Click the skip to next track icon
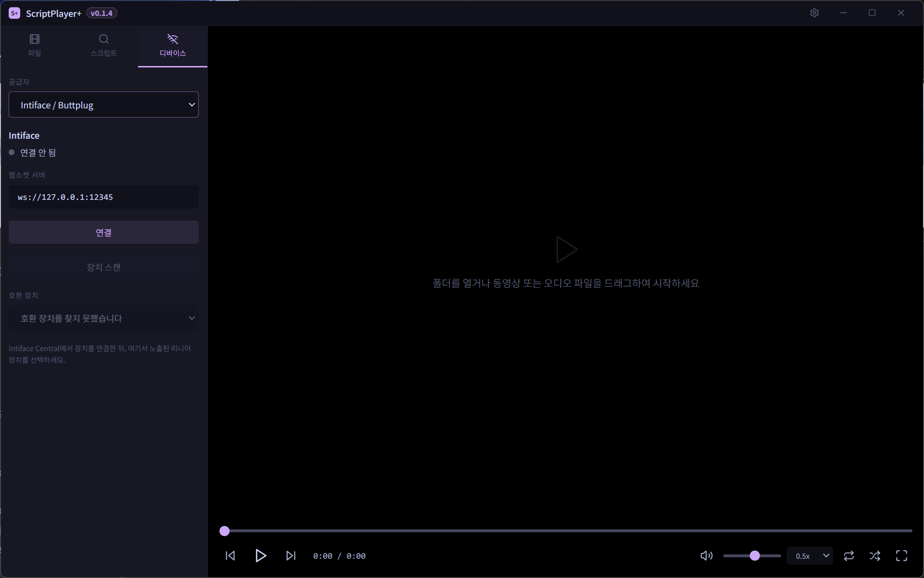Viewport: 924px width, 578px height. point(291,556)
